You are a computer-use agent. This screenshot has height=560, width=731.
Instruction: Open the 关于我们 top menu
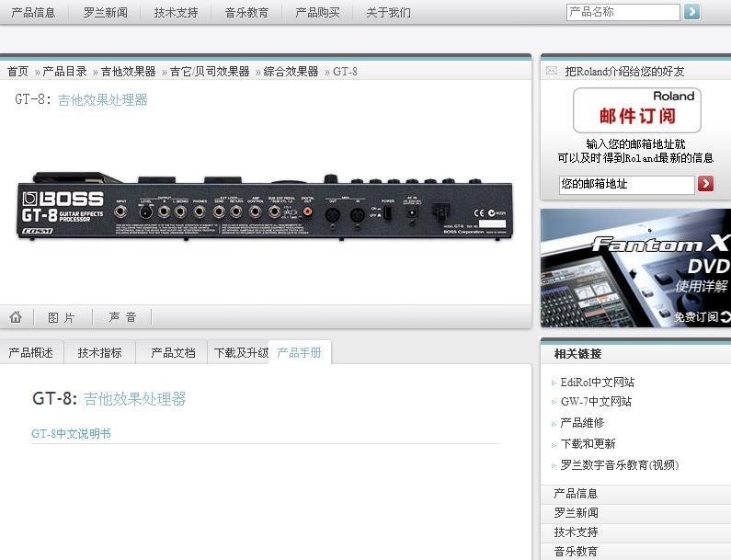pos(388,13)
